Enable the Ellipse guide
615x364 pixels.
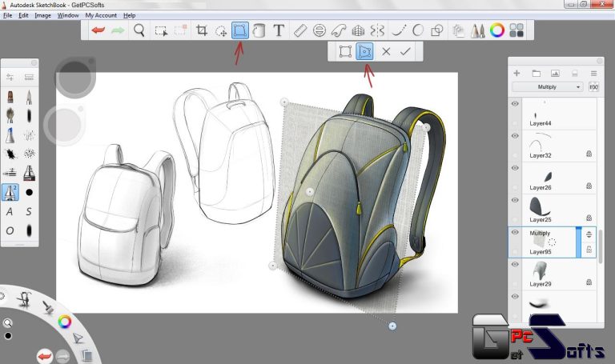[320, 30]
